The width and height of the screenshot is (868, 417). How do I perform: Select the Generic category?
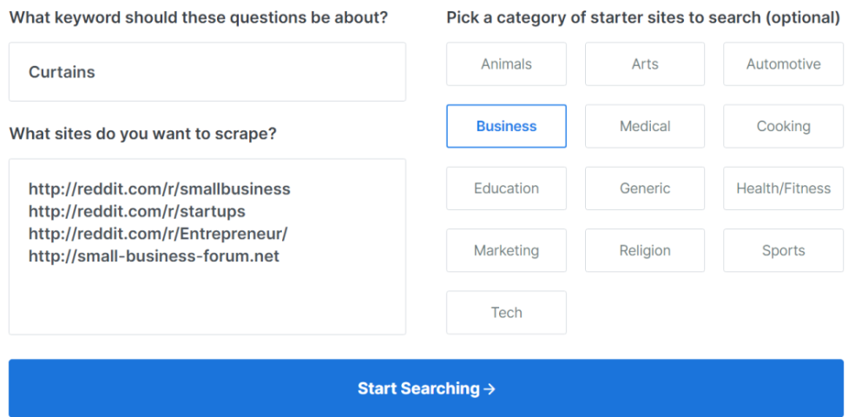click(x=645, y=189)
